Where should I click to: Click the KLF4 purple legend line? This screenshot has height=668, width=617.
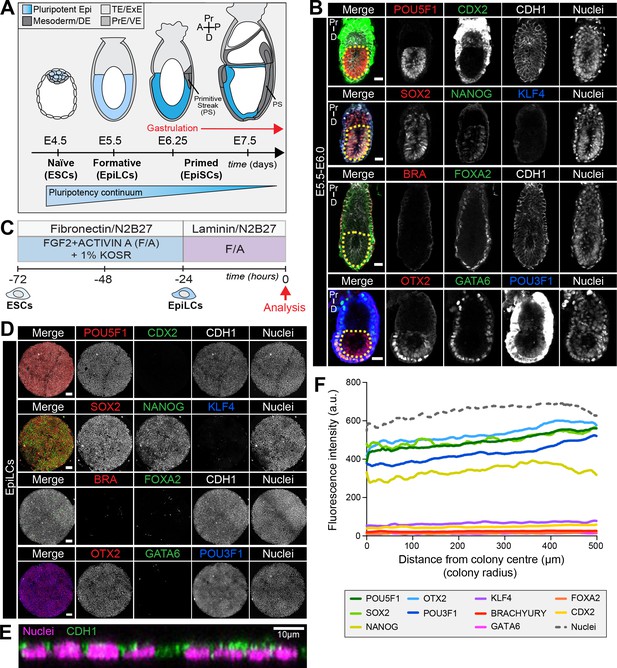481,599
